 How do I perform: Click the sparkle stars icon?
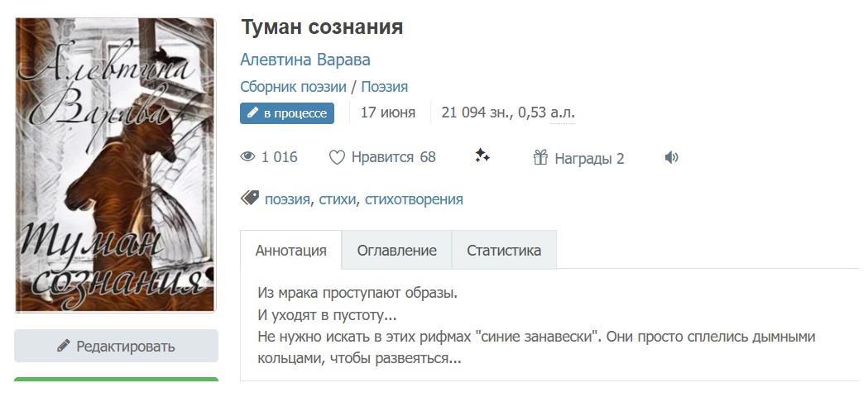click(482, 156)
